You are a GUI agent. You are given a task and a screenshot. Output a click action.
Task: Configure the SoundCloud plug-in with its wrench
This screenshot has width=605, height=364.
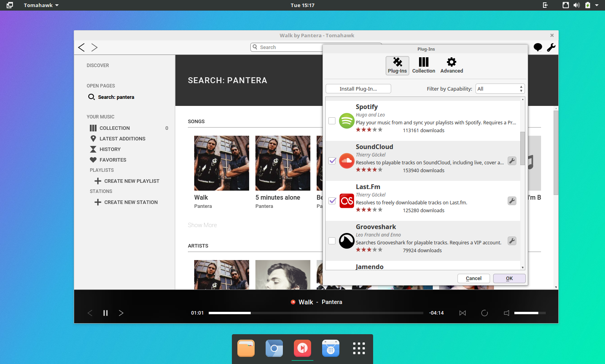point(512,161)
